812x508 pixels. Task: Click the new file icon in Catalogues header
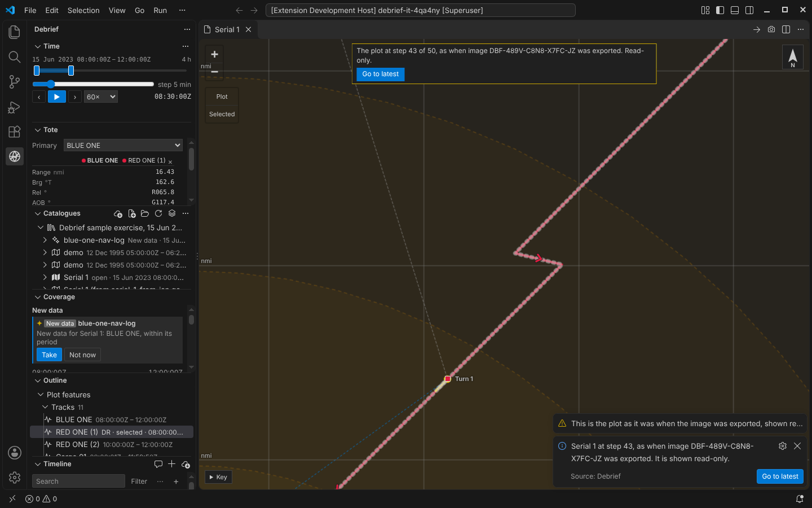tap(131, 214)
